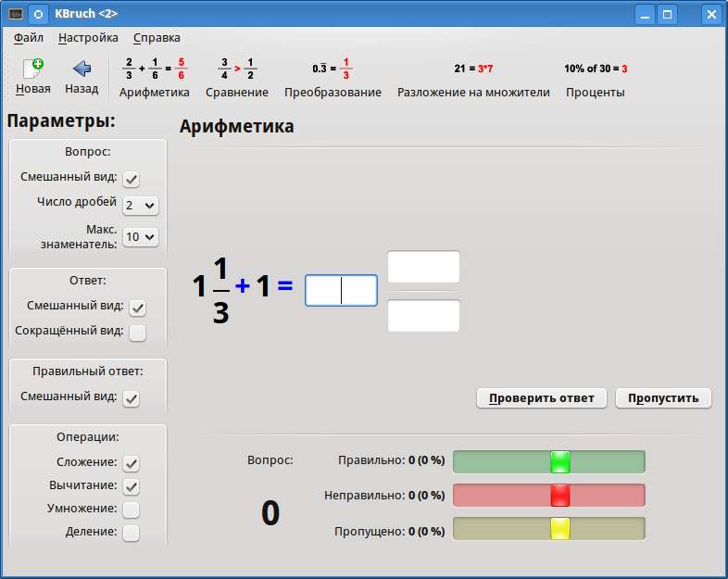Click the Арифметика page heading
Image resolution: width=728 pixels, height=579 pixels.
(x=237, y=126)
